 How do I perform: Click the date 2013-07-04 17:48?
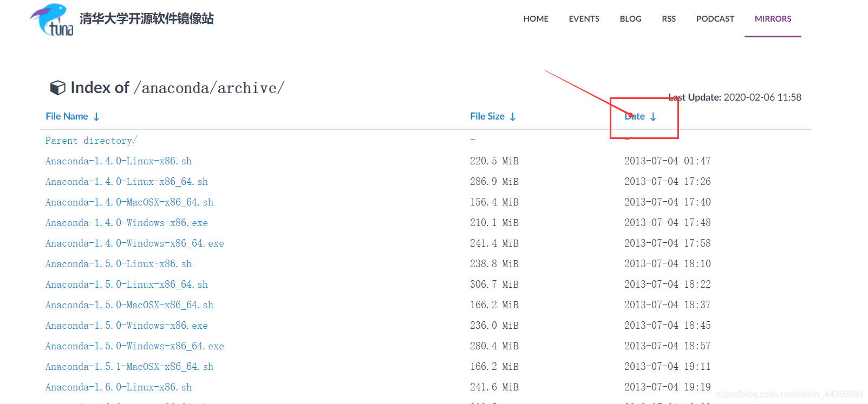click(x=668, y=223)
